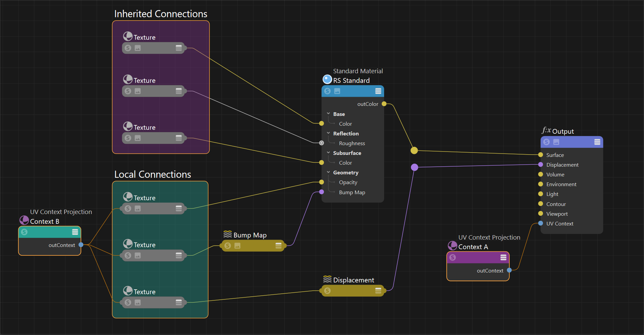The height and width of the screenshot is (335, 644).
Task: Click the Bump Map node solo icon
Action: tap(228, 246)
